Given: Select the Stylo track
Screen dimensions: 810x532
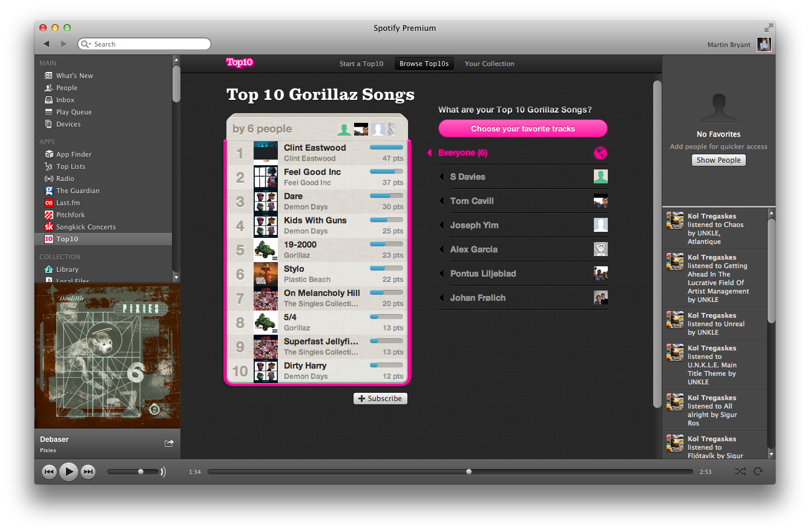Looking at the screenshot, I should pos(317,274).
